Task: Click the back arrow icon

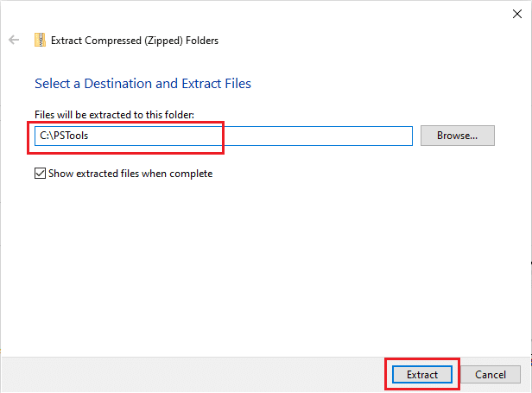Action: 14,40
